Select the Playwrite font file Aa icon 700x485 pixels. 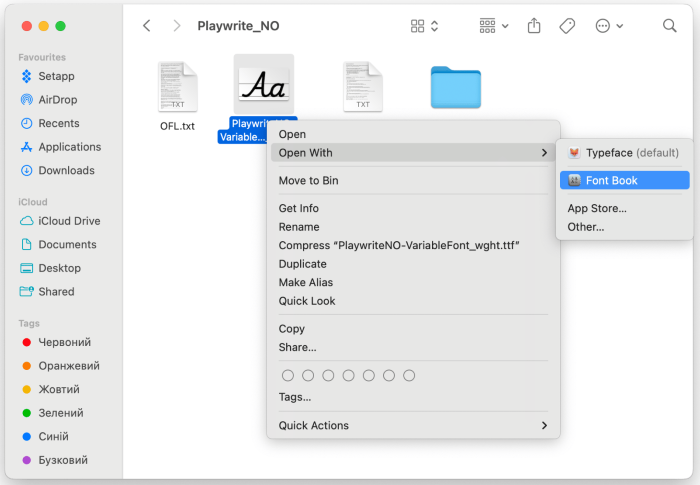click(x=264, y=84)
